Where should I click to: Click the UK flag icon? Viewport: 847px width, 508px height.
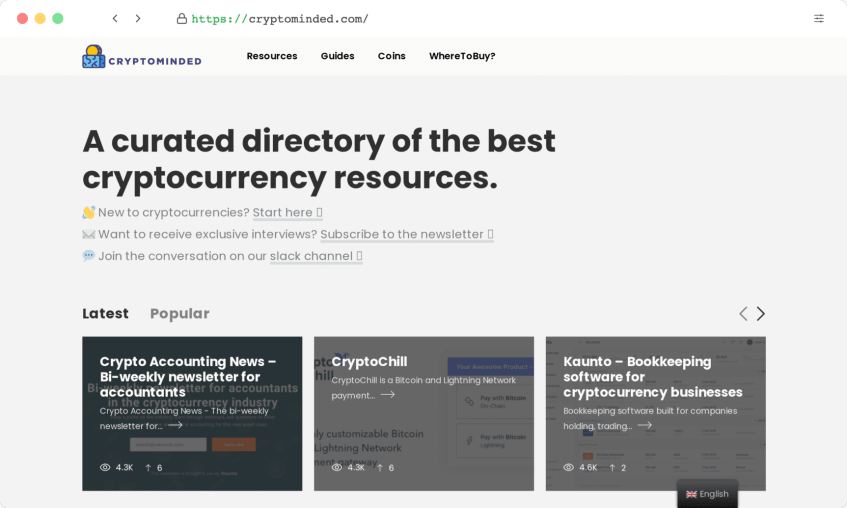coord(691,494)
